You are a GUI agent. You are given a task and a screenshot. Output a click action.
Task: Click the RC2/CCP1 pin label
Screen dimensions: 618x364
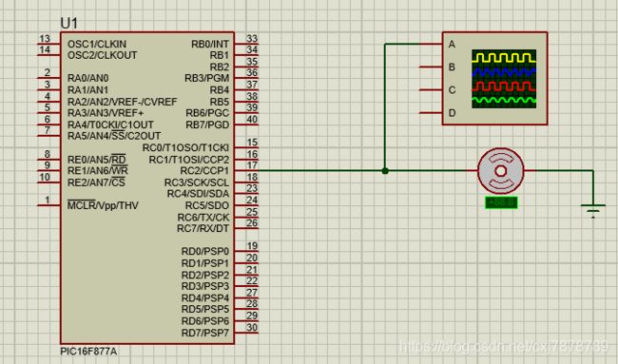click(204, 170)
